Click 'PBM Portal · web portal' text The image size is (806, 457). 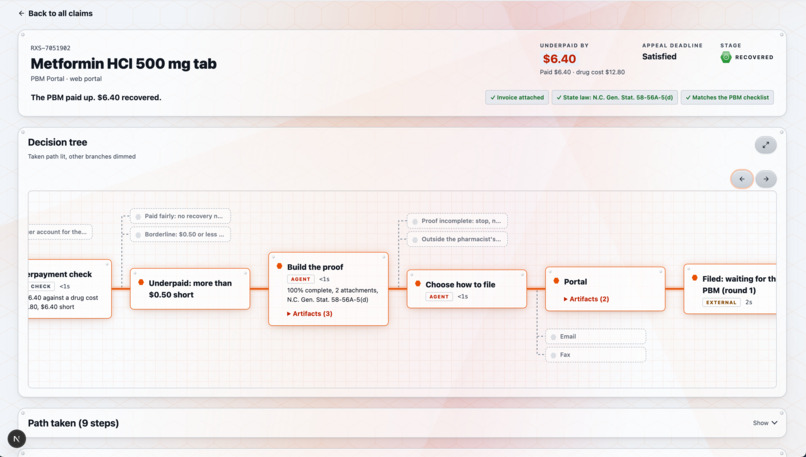tap(66, 79)
